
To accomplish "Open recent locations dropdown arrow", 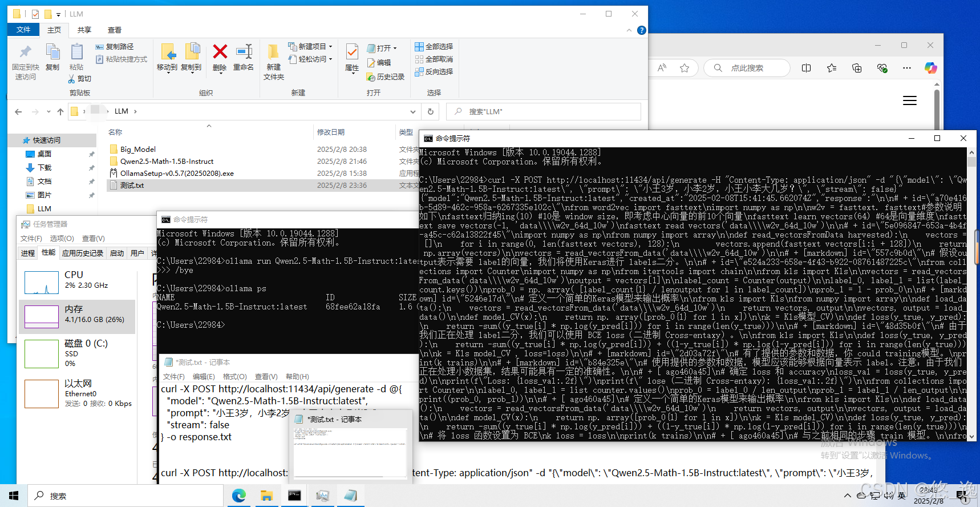I will (x=48, y=112).
